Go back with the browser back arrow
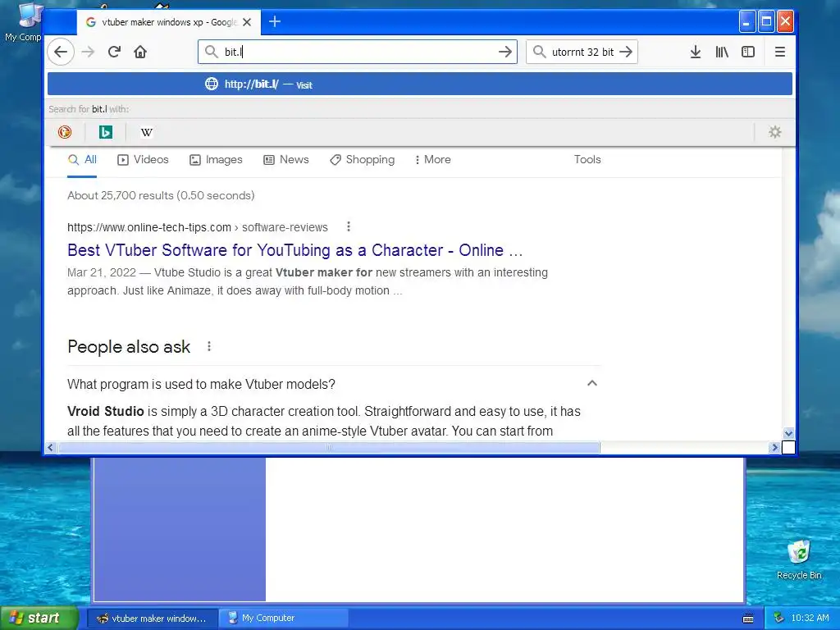840x630 pixels. 61,52
